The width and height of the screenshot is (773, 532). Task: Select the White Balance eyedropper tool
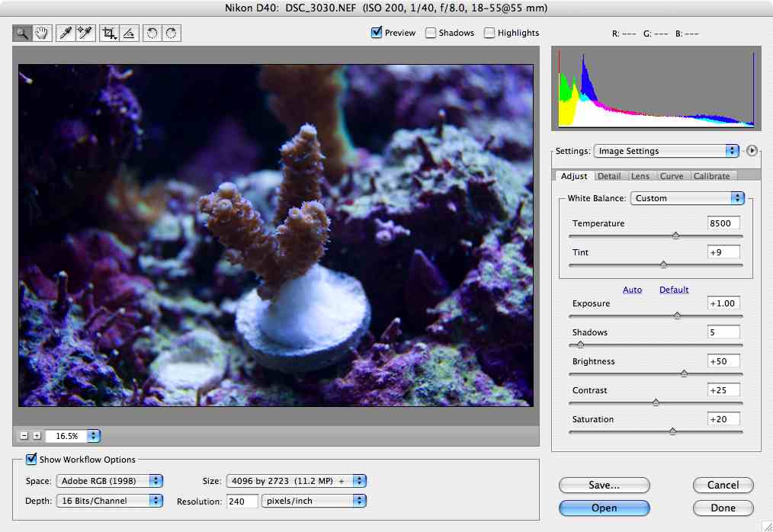coord(66,33)
